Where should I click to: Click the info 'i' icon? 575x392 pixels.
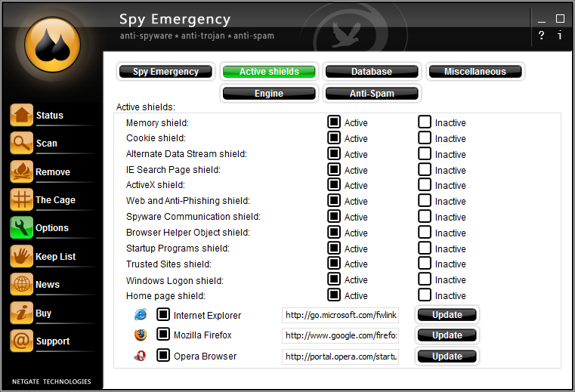coord(560,35)
